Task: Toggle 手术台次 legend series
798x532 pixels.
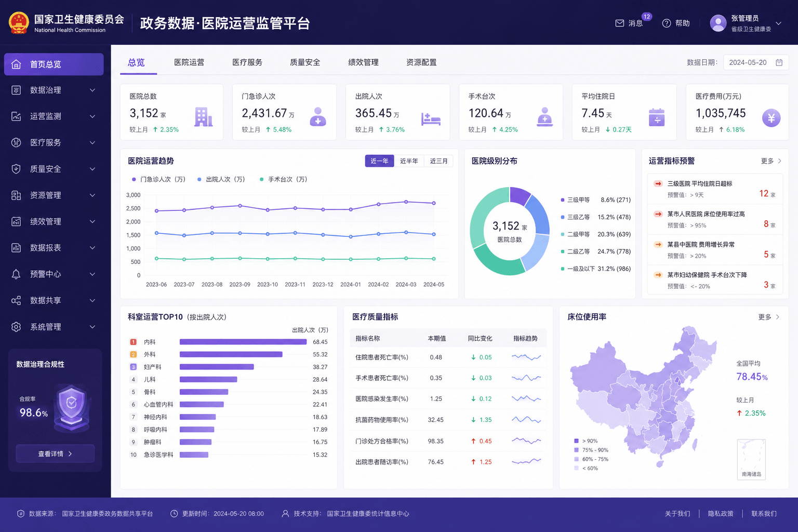Action: (283, 179)
